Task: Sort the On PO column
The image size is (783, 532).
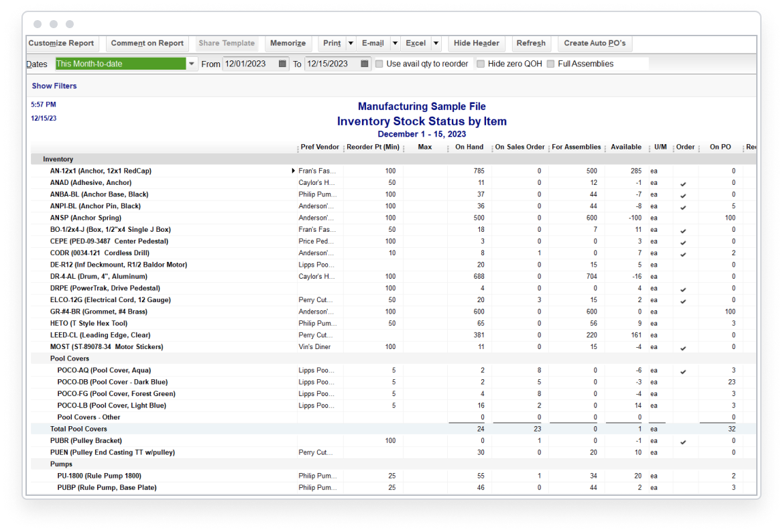Action: tap(720, 147)
